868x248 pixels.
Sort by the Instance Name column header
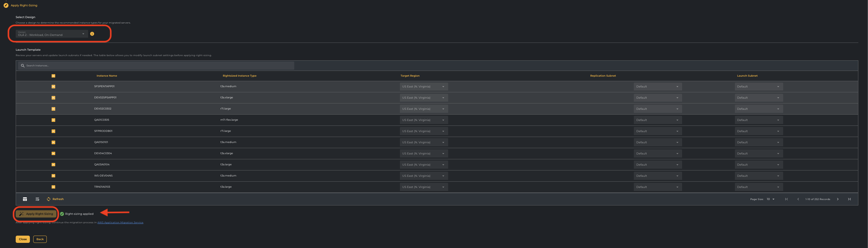(107, 76)
